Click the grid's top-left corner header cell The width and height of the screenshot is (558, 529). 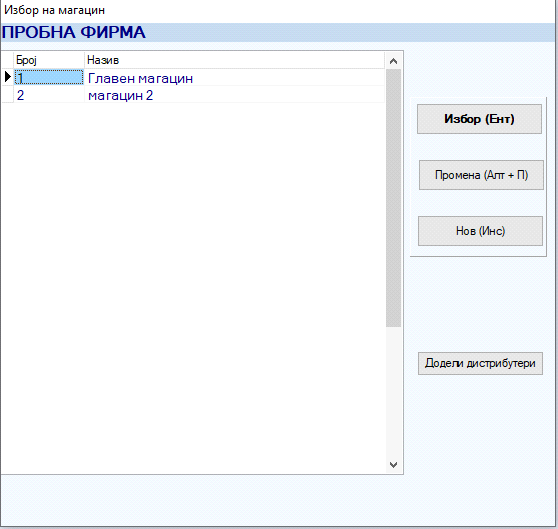[x=7, y=60]
